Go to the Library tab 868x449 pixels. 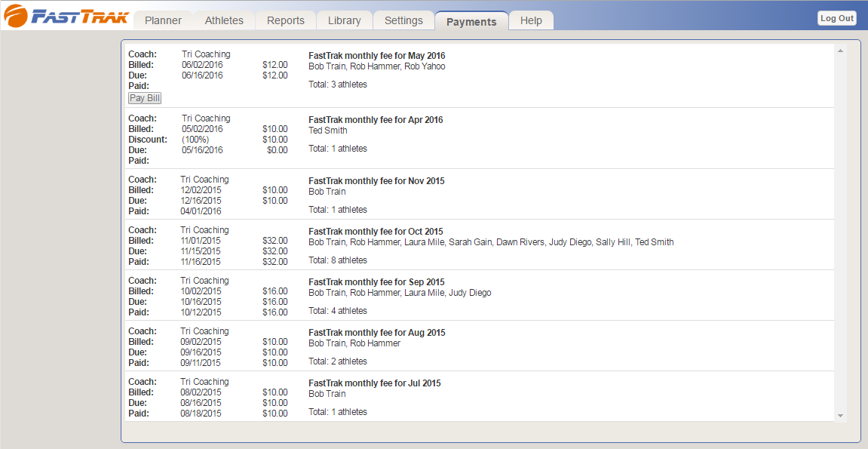tap(344, 20)
